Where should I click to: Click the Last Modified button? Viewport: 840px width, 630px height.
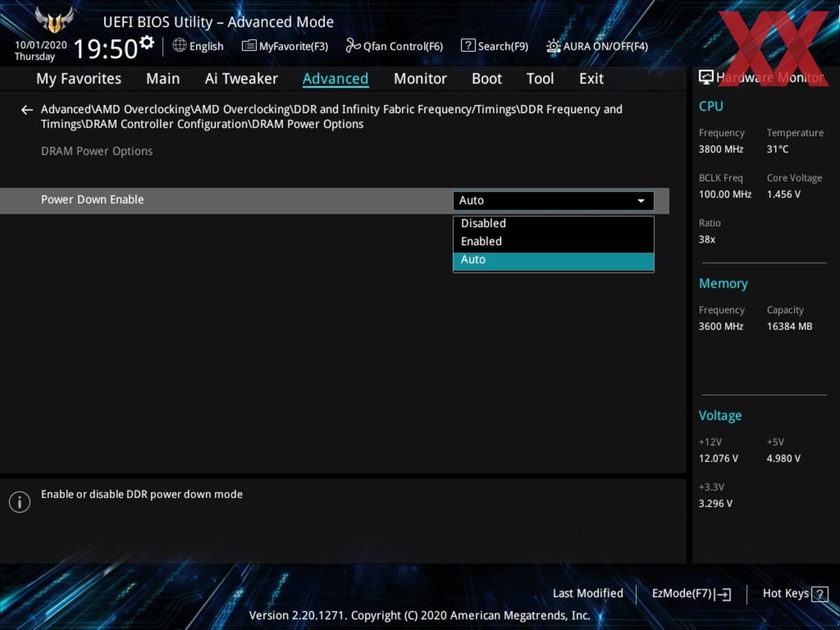click(x=588, y=594)
